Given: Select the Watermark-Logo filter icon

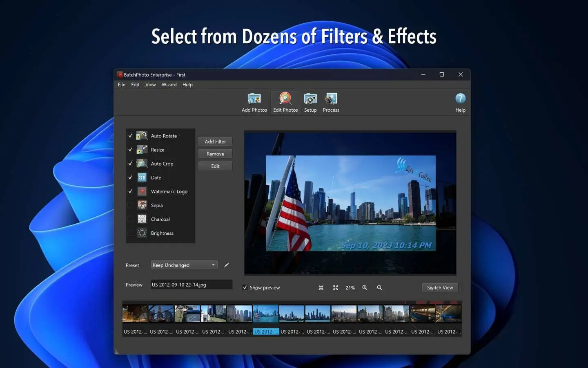Looking at the screenshot, I should coord(142,191).
